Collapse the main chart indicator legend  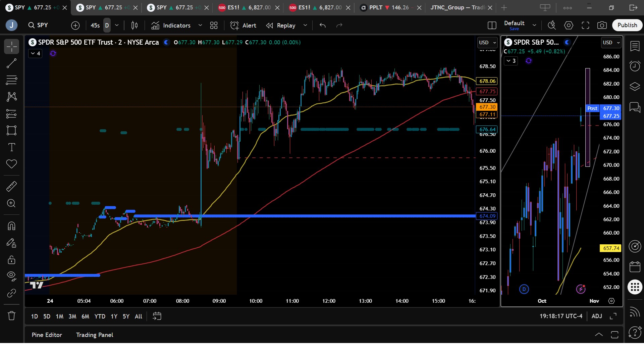[x=35, y=53]
